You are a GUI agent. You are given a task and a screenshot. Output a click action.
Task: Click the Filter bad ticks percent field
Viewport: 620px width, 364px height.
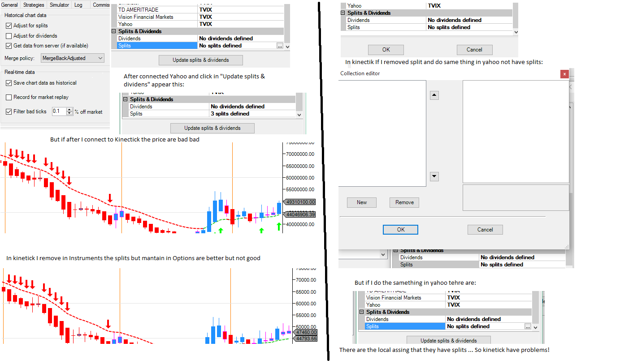point(59,111)
